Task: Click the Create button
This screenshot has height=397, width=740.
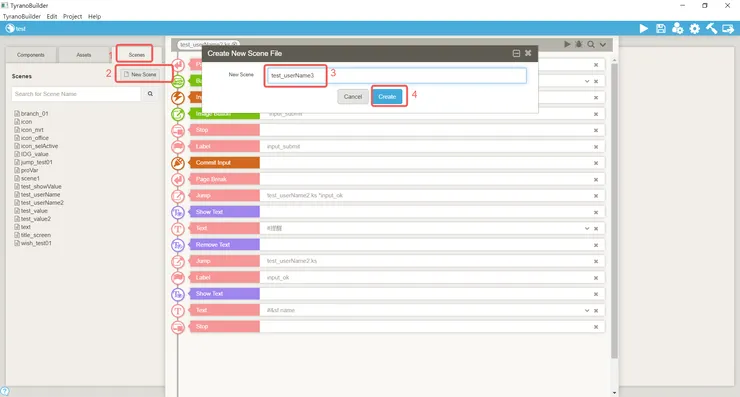Action: [387, 97]
